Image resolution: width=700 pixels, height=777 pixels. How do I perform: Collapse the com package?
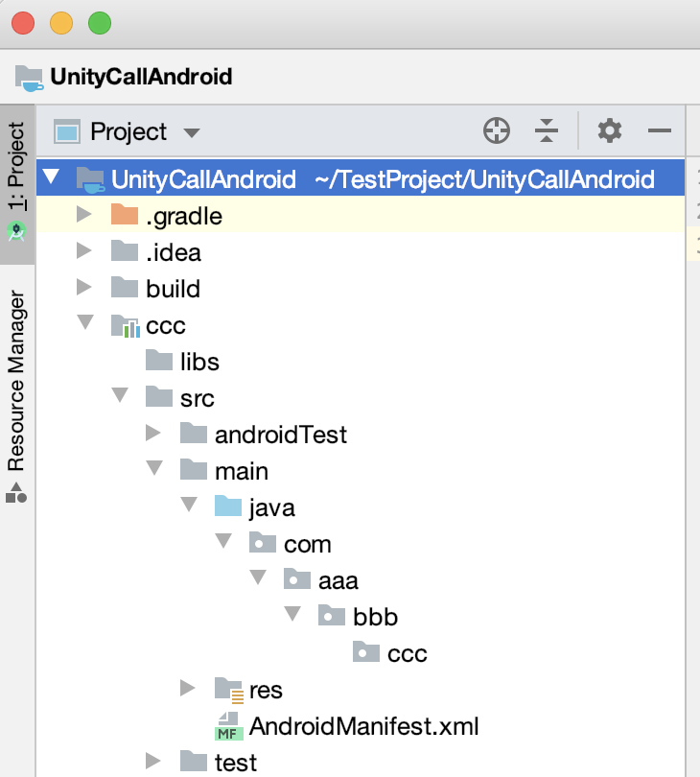tap(223, 541)
